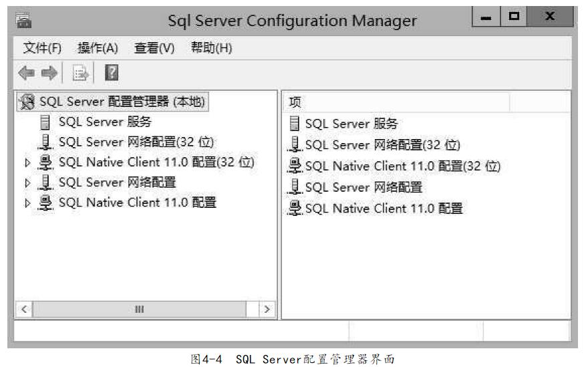The width and height of the screenshot is (588, 367).
Task: Expand SQL Native Client 11.0 配置 tree node
Action: 27,203
